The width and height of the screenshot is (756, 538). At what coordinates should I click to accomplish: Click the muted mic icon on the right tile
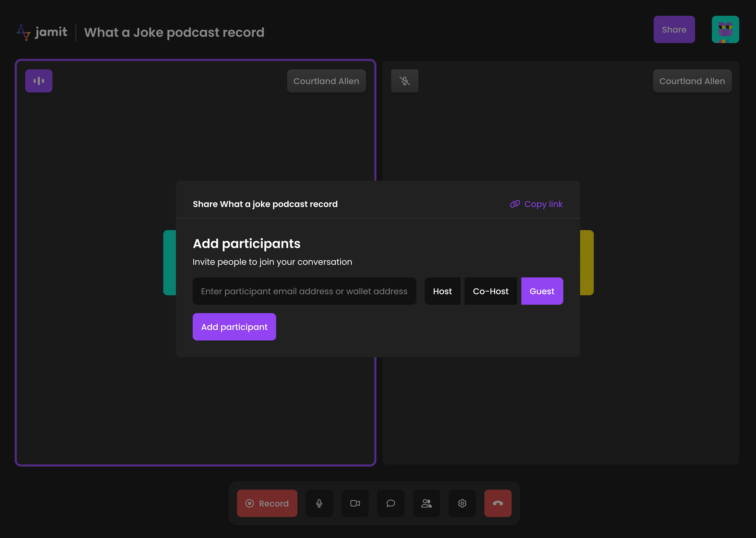(x=405, y=81)
